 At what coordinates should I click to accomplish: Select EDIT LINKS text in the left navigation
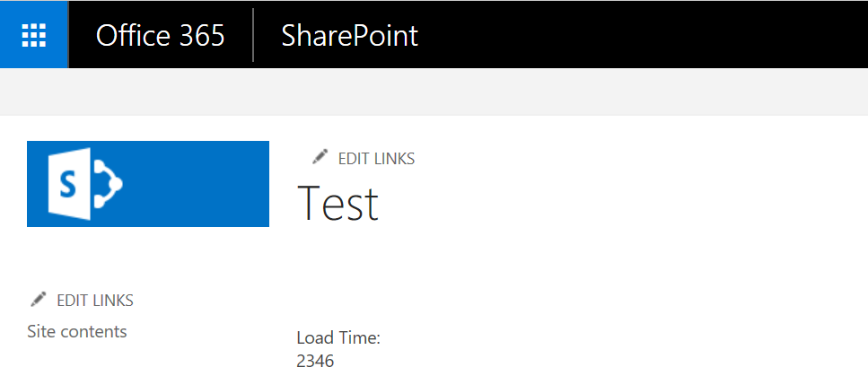[95, 301]
